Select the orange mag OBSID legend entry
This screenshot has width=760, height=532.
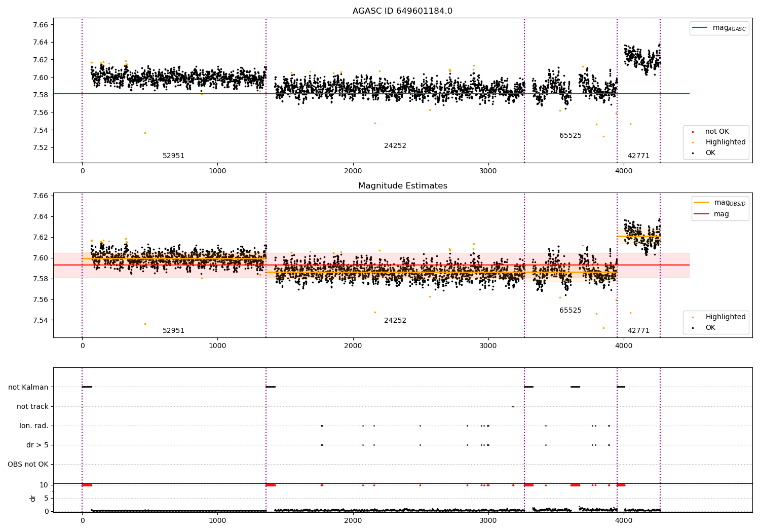pyautogui.click(x=719, y=203)
